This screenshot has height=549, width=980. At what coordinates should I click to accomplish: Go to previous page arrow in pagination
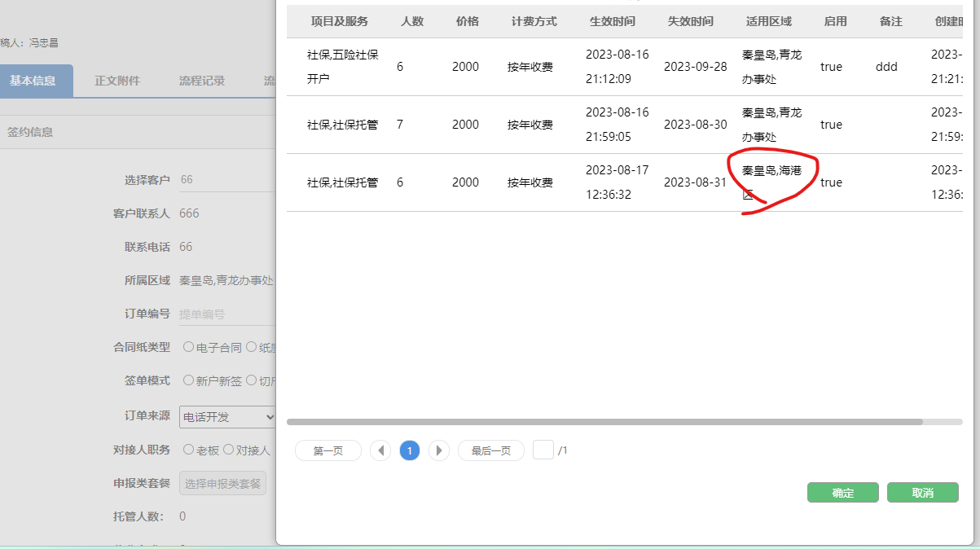pos(380,450)
